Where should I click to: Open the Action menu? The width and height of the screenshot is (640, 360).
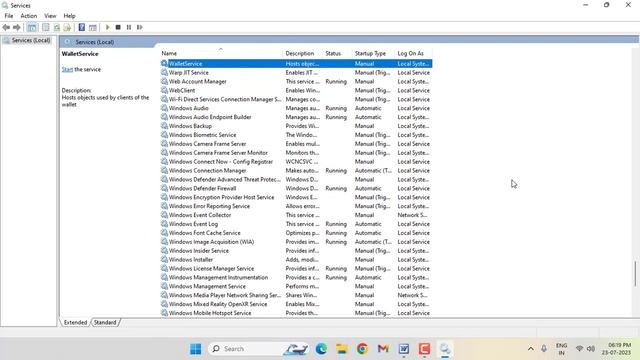(29, 16)
